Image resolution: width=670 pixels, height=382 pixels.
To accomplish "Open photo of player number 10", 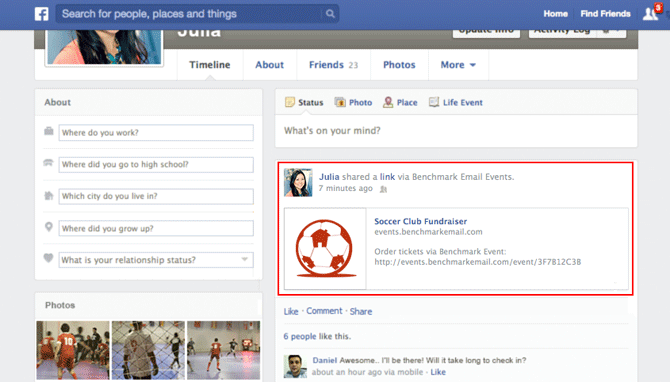I will point(73,350).
